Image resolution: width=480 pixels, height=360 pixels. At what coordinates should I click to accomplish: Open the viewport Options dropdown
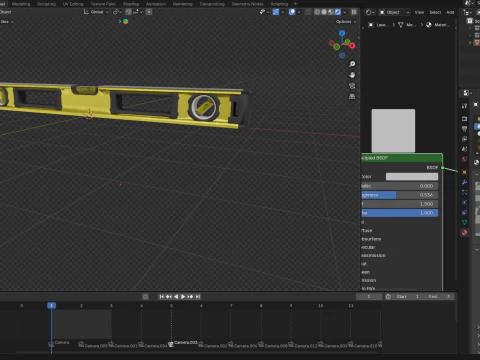point(346,22)
